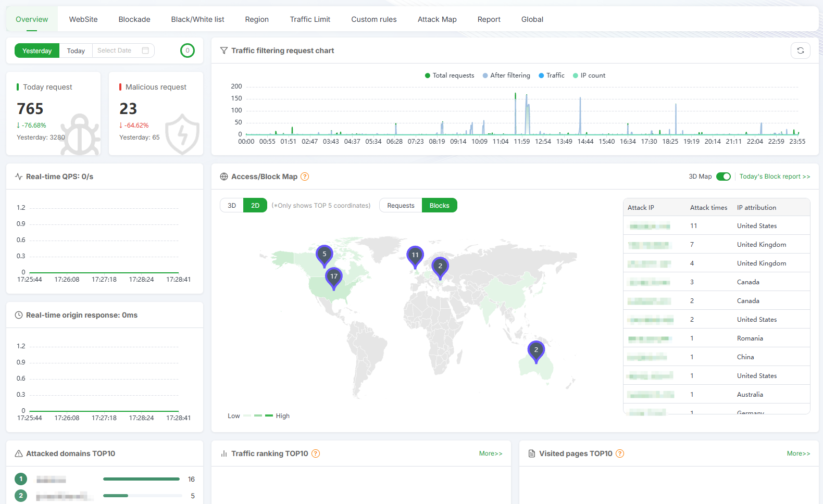Click the help icon next to Visited pages TOP10
Viewport: 823px width, 504px height.
(x=620, y=453)
